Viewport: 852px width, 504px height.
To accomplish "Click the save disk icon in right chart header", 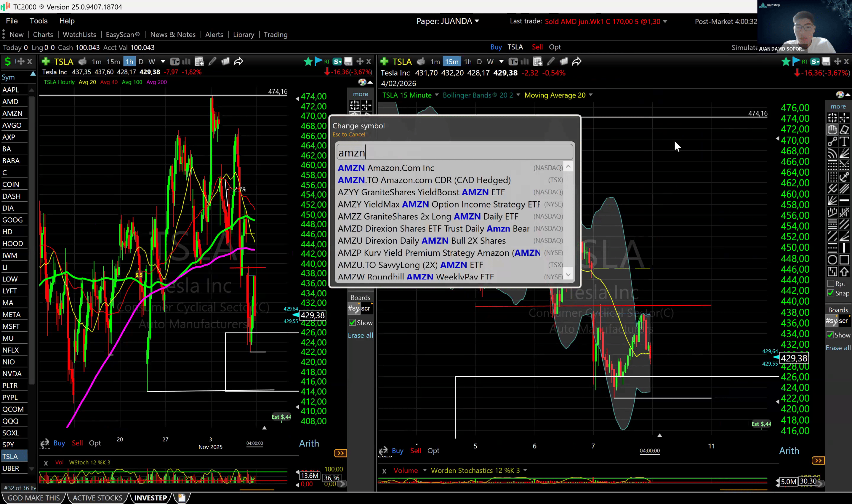I will tap(826, 62).
